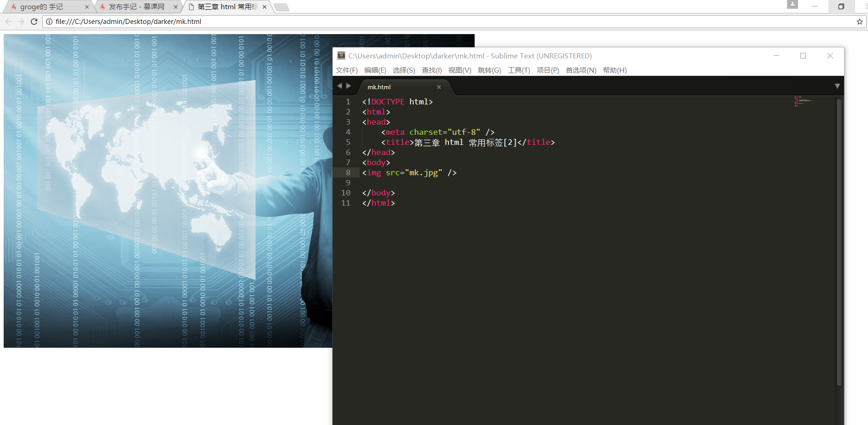
Task: Open the 工具(T) menu
Action: point(519,70)
